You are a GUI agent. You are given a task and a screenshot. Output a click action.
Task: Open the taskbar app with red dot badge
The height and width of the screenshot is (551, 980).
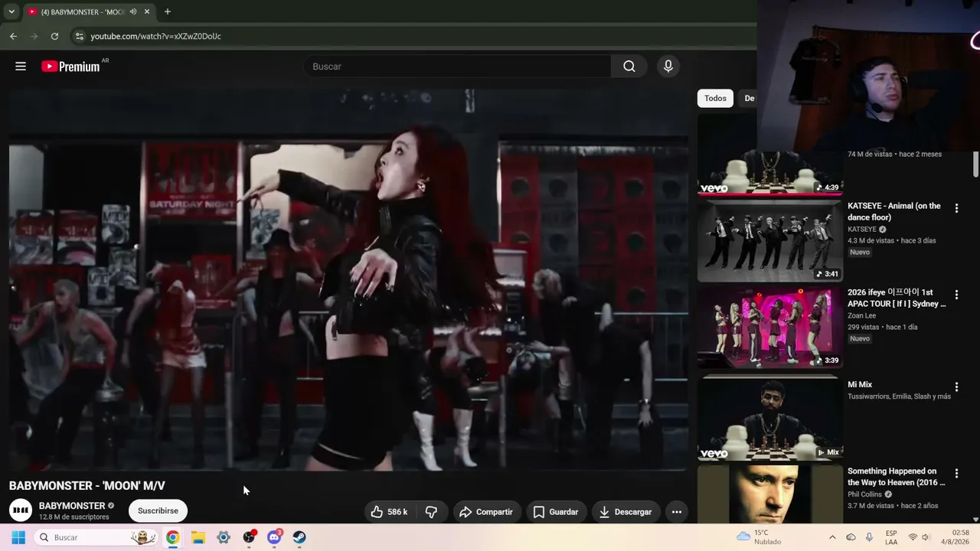(x=249, y=537)
